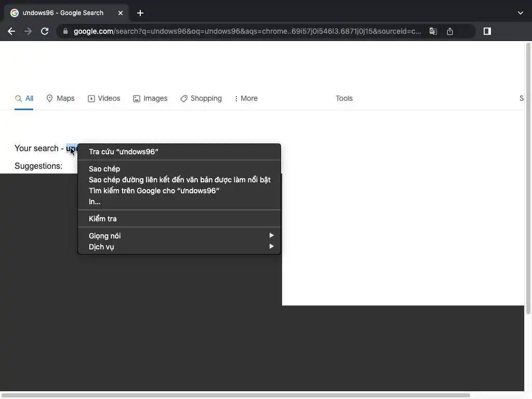Focus the address bar URL
The height and width of the screenshot is (399, 532).
click(x=247, y=31)
